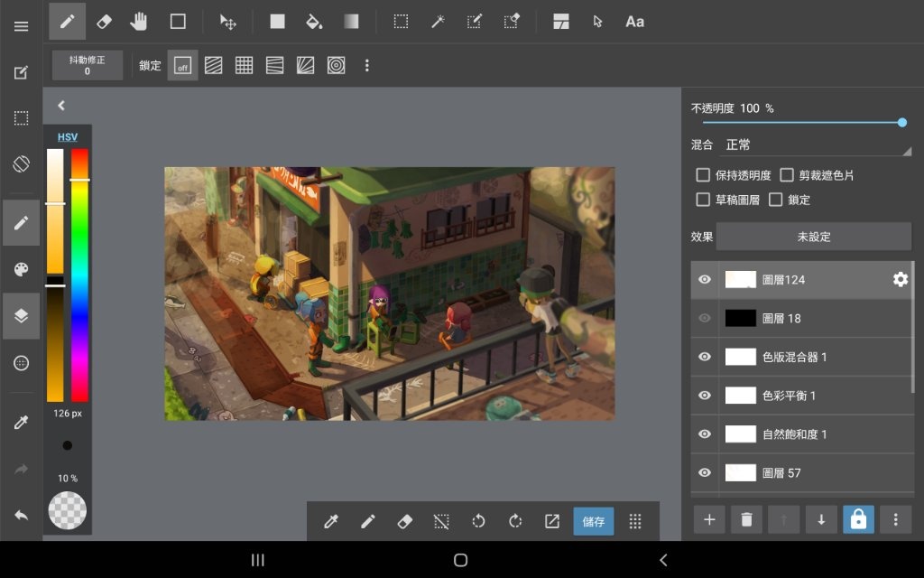The height and width of the screenshot is (578, 924).
Task: Hide the 自然飽和度 1 layer
Action: pyautogui.click(x=704, y=434)
